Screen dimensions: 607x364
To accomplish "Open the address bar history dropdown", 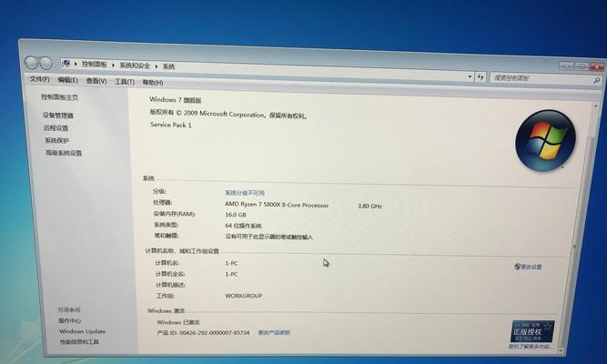I will (470, 76).
